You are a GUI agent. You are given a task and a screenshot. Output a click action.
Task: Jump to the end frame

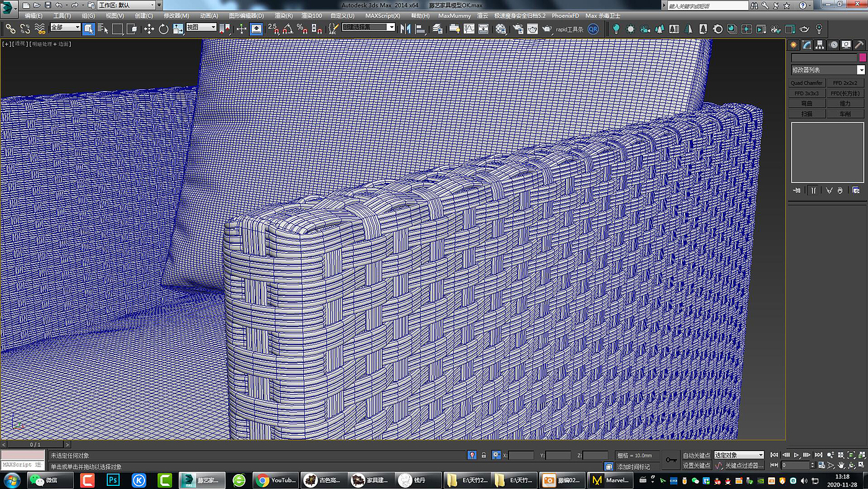818,455
